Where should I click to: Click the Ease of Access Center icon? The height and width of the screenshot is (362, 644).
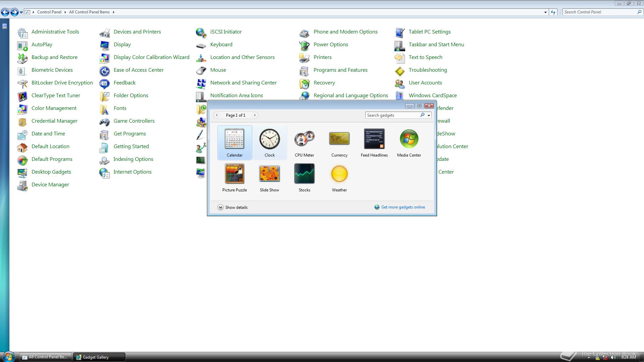(x=105, y=71)
